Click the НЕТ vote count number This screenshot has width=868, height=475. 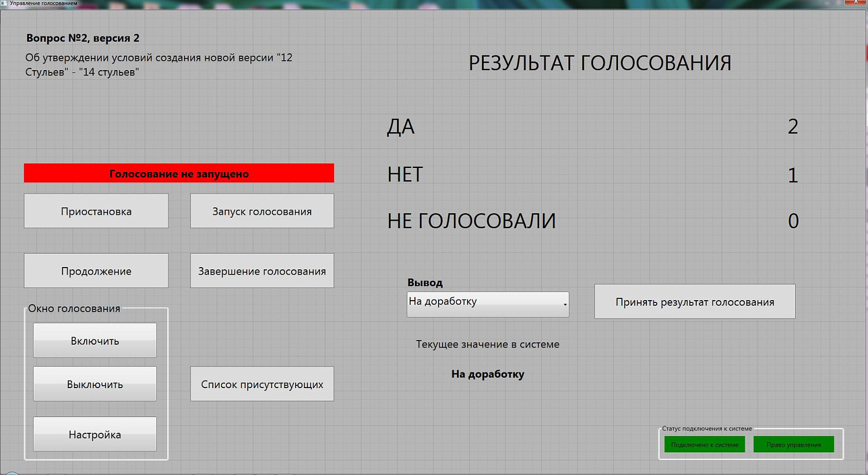click(793, 175)
